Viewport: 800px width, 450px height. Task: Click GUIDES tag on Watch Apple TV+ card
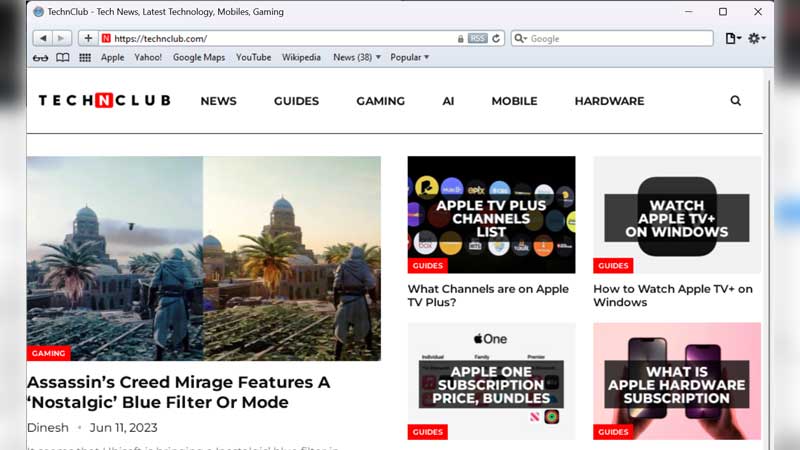pos(613,266)
